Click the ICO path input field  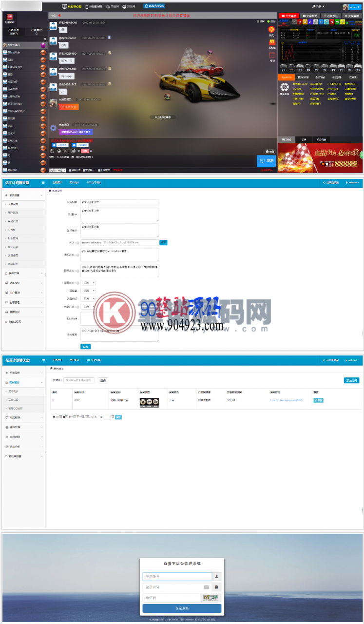119,242
